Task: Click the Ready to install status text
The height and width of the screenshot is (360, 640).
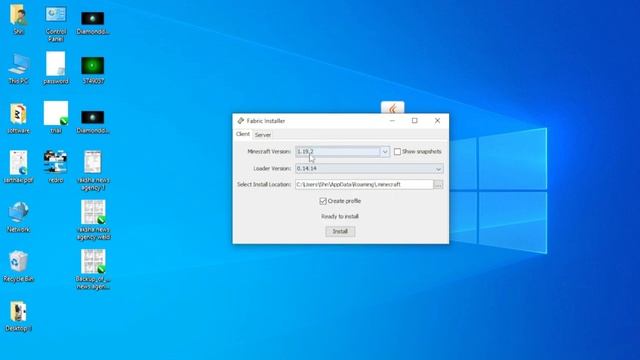Action: click(340, 216)
